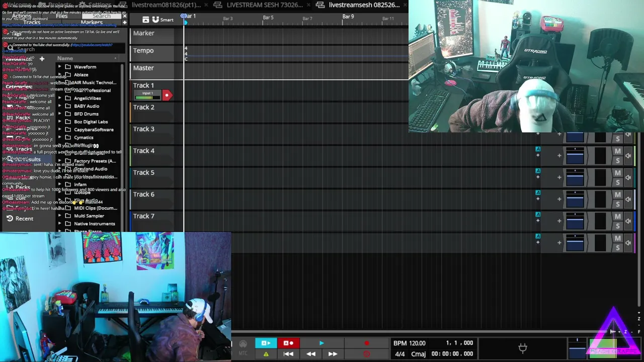Arm Track 1 for recording
The height and width of the screenshot is (362, 644).
tap(167, 95)
